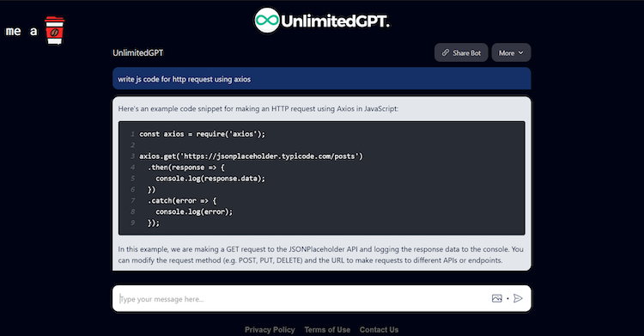This screenshot has width=644, height=336.
Task: Click the 'me a' coffee banner text
Action: [x=21, y=31]
